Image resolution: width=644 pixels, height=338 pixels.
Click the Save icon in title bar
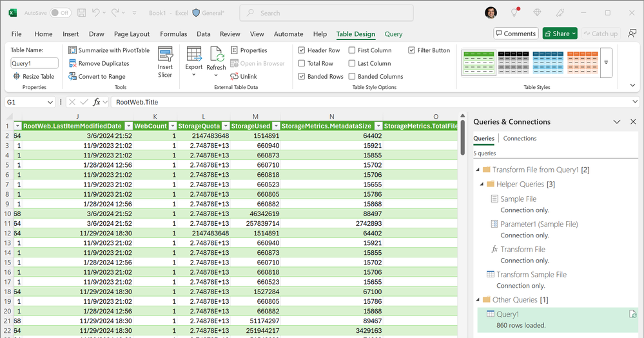(82, 13)
